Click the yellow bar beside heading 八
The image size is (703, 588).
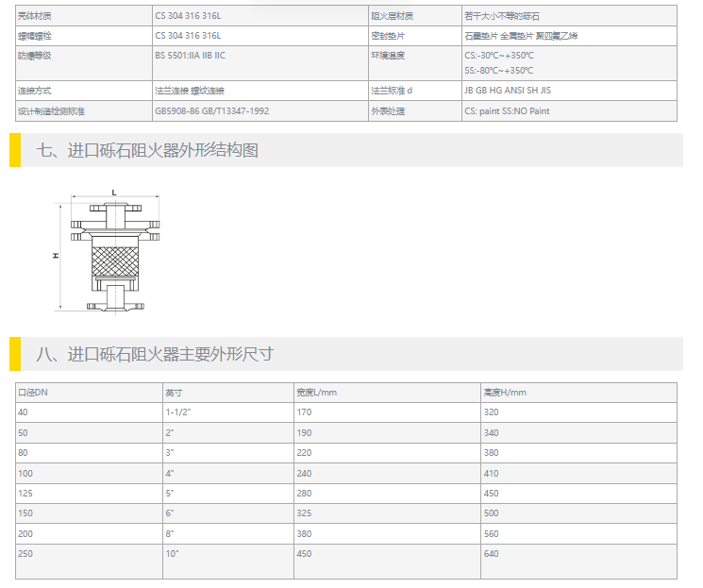point(14,354)
